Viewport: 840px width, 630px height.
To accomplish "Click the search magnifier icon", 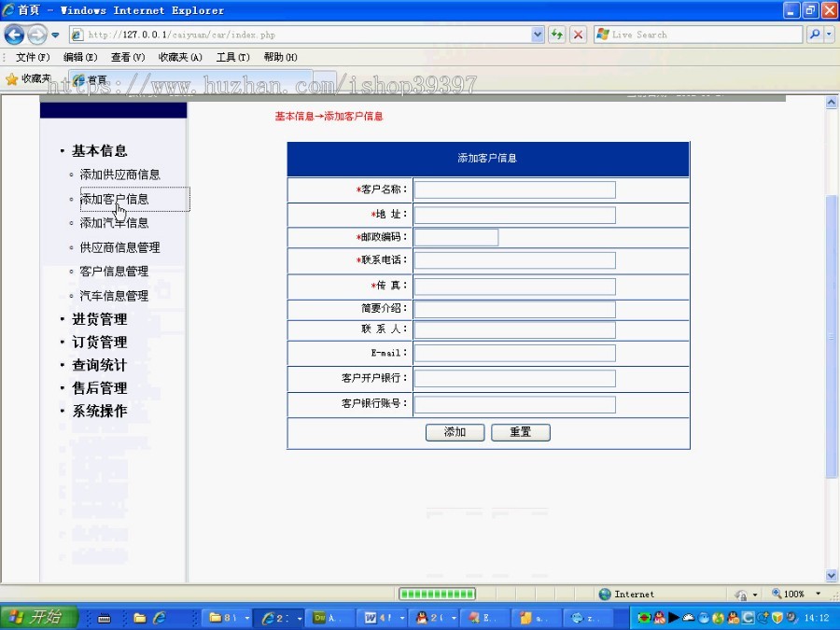I will coord(815,35).
